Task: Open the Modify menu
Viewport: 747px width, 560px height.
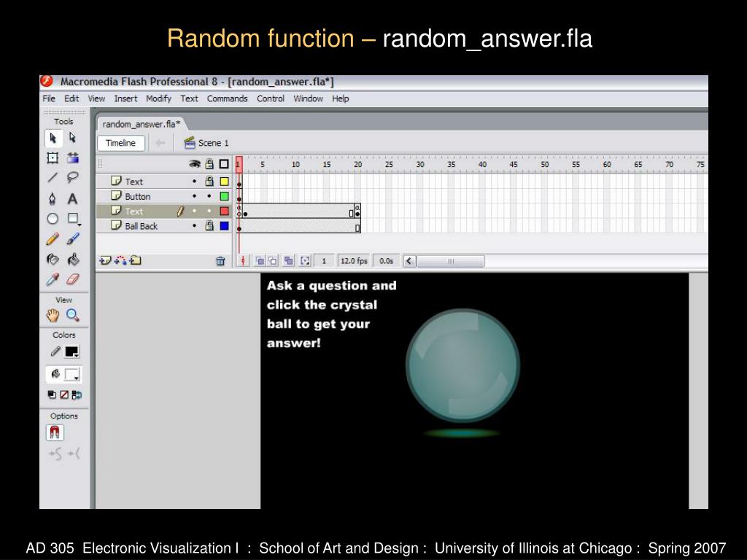Action: [158, 98]
